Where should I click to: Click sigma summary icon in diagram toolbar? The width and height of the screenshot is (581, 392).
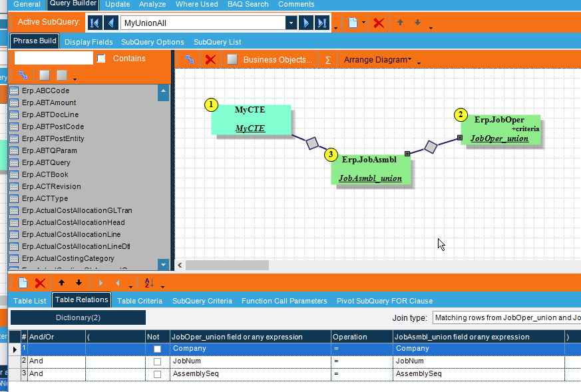[x=328, y=60]
